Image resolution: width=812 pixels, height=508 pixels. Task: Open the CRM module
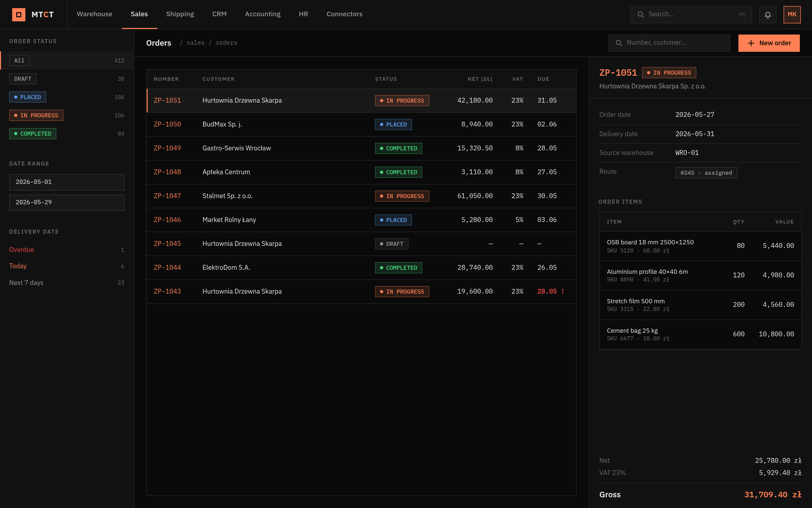(219, 14)
